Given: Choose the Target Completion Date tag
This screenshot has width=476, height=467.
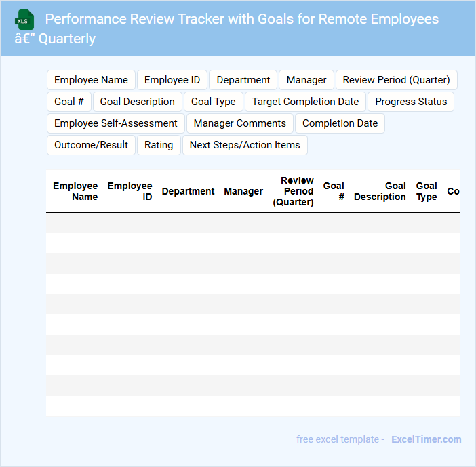Looking at the screenshot, I should (x=305, y=102).
